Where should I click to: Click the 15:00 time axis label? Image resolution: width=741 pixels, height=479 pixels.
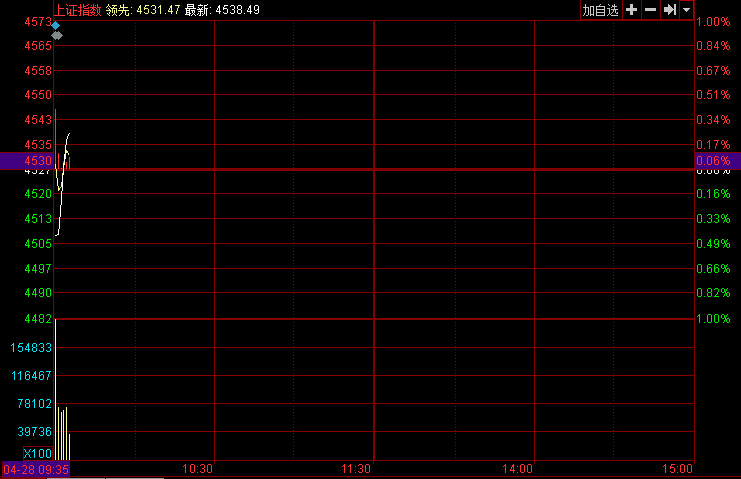coord(677,469)
